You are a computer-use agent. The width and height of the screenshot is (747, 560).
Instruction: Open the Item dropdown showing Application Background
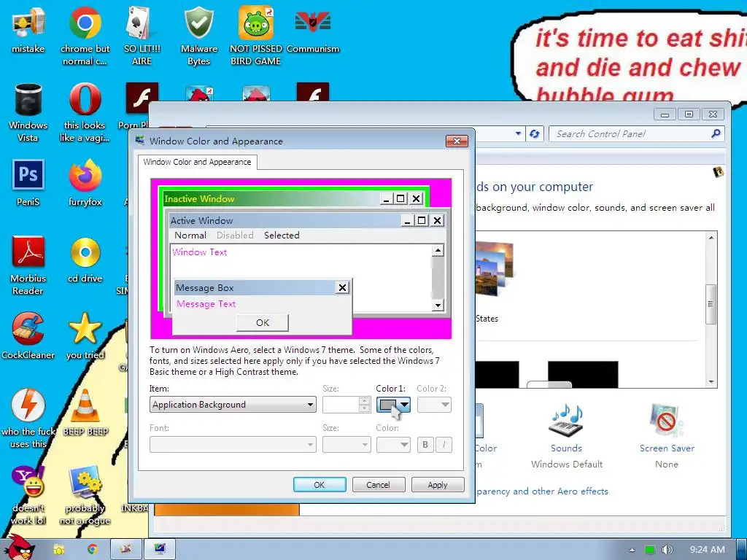233,404
